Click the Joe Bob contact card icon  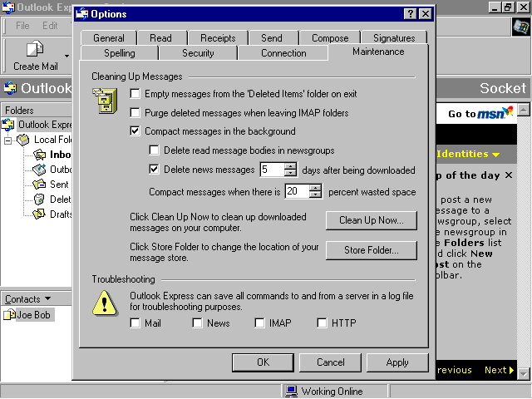(9, 314)
